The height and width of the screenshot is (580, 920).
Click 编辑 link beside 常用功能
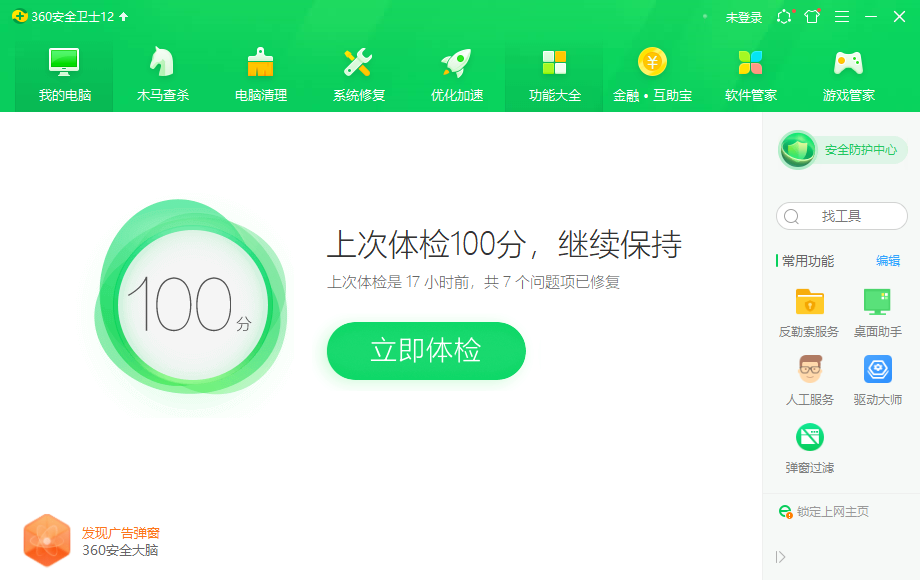click(888, 261)
